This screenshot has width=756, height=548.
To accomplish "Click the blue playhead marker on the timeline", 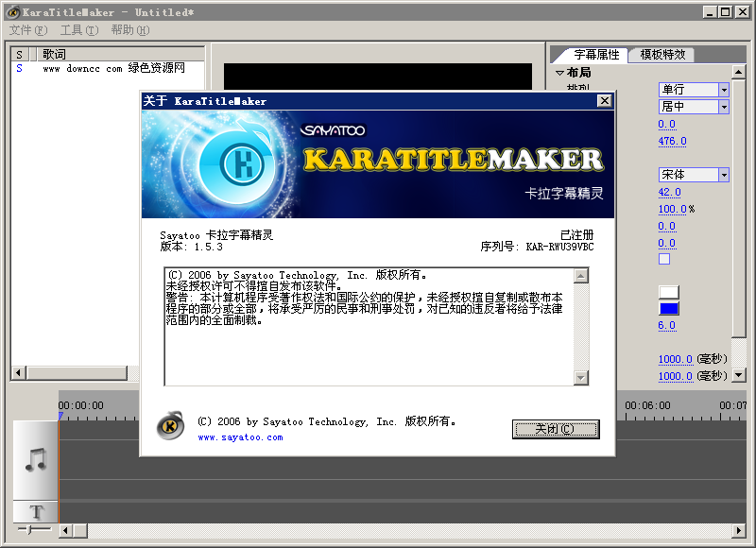I will point(60,416).
